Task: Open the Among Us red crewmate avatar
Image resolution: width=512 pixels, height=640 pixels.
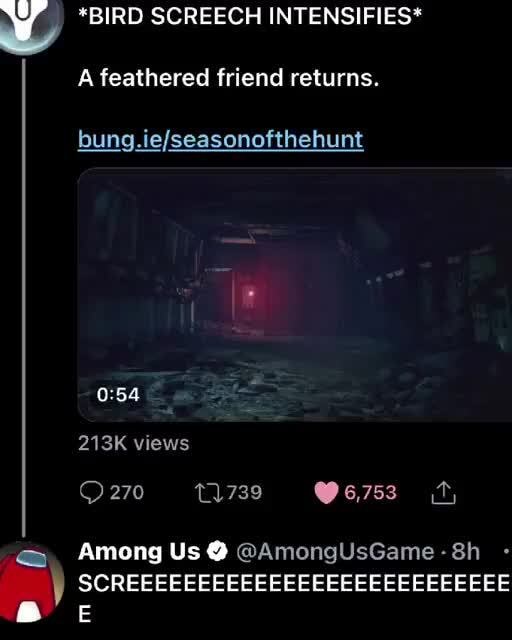Action: click(32, 582)
